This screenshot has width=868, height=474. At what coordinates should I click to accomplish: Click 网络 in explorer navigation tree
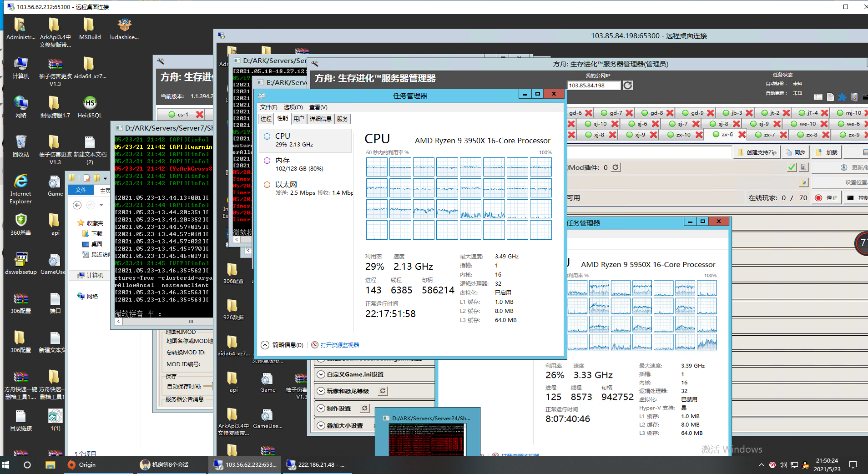click(88, 296)
